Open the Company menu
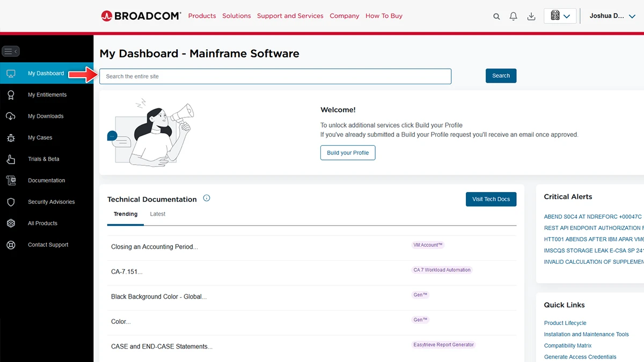This screenshot has height=362, width=644. pyautogui.click(x=345, y=16)
